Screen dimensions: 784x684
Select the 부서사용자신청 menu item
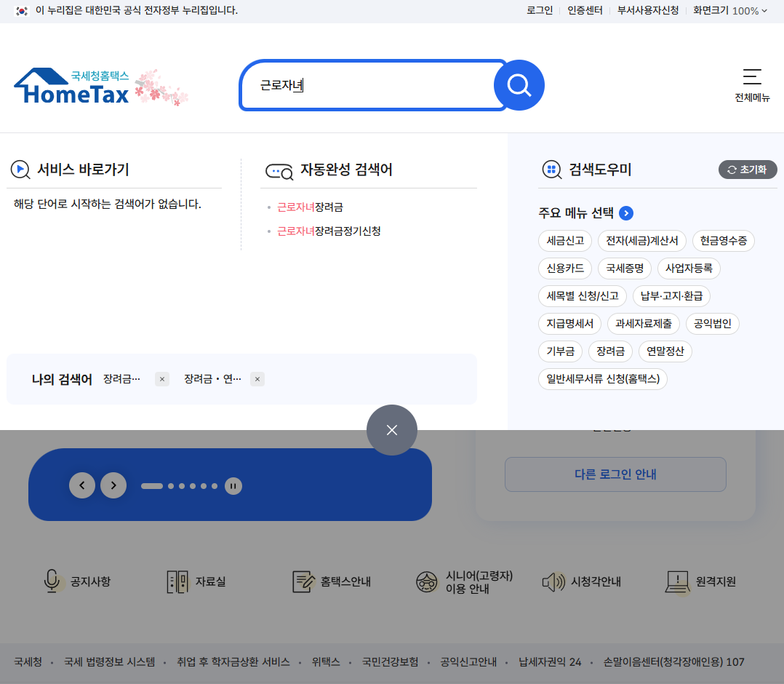[648, 10]
